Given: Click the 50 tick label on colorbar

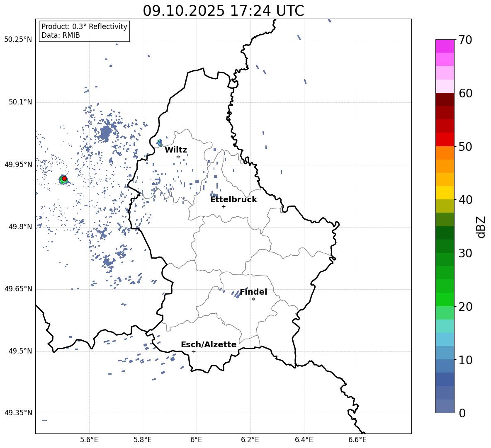Looking at the screenshot, I should click(x=465, y=147).
